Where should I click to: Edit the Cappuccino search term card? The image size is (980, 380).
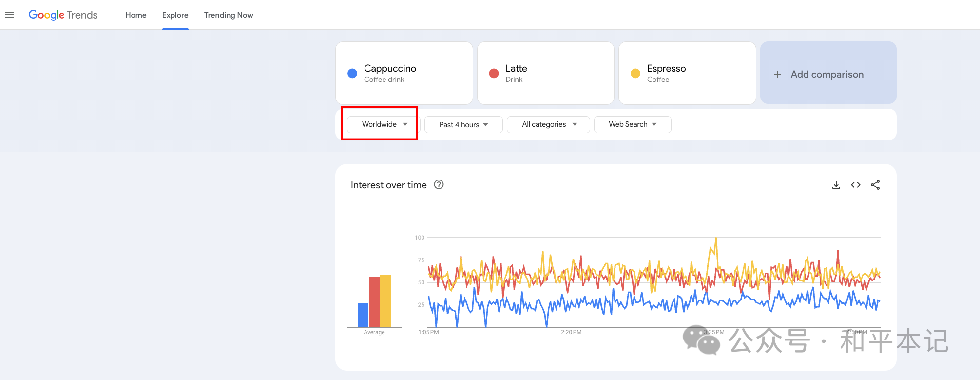pos(404,73)
